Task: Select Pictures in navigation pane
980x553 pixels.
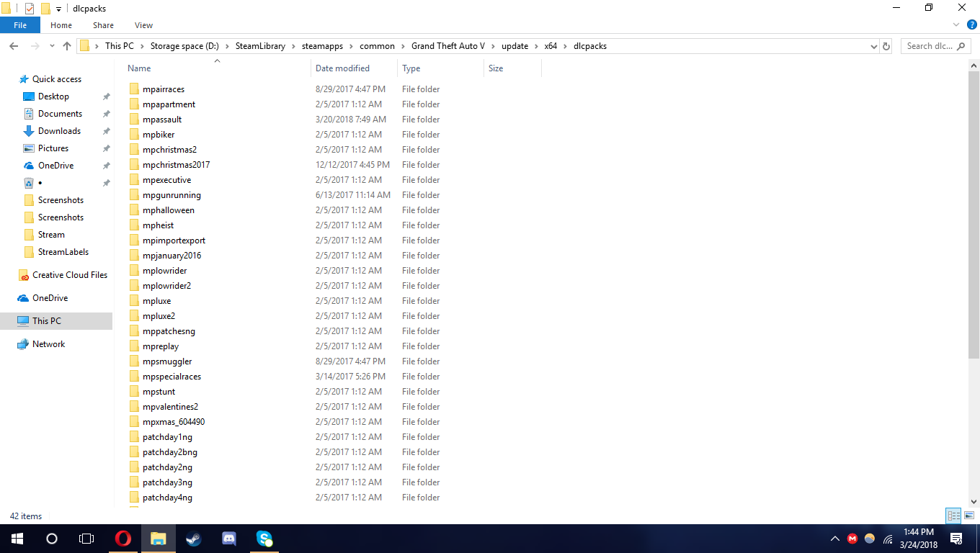Action: point(53,148)
